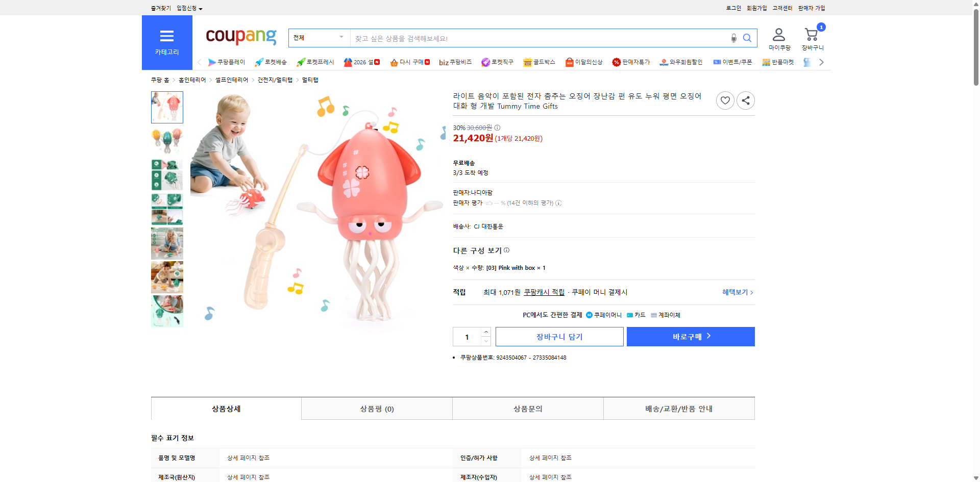
Task: Click the 바로구매 purchase button
Action: pyautogui.click(x=690, y=336)
